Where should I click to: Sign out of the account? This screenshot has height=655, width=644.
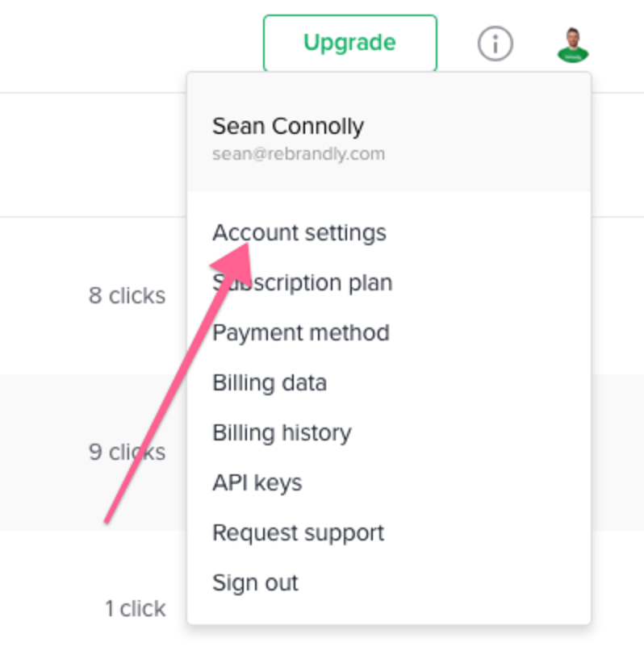pyautogui.click(x=255, y=582)
